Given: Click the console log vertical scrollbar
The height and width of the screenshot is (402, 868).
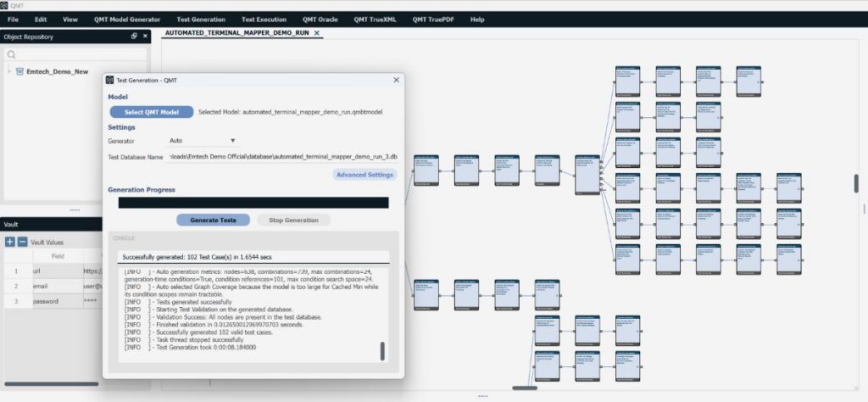Looking at the screenshot, I should (382, 351).
